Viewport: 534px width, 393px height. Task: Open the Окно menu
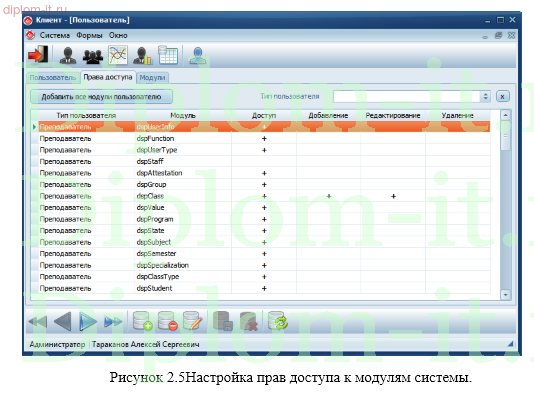(x=118, y=35)
